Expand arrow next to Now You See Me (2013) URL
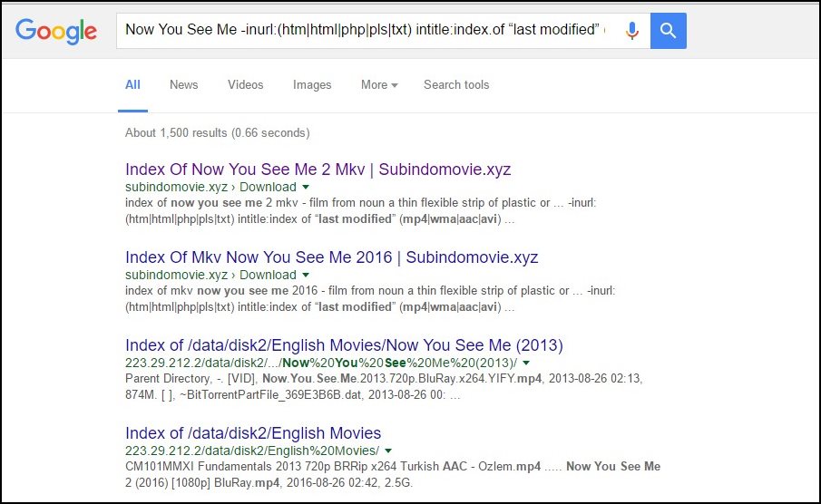 (x=526, y=363)
